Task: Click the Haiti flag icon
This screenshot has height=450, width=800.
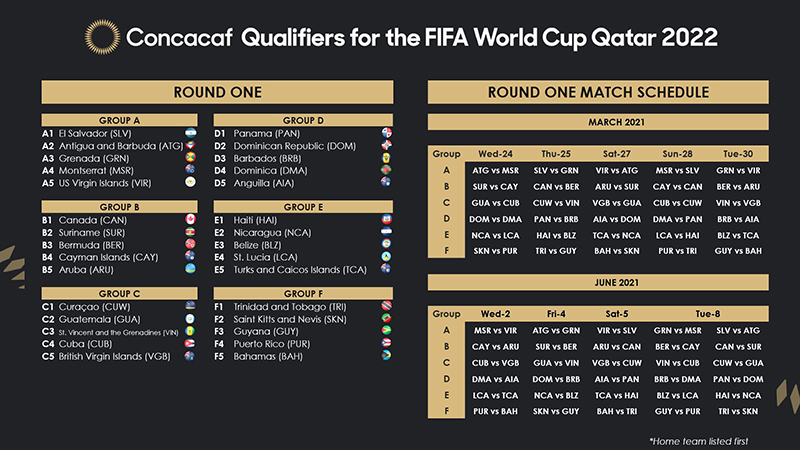Action: [387, 219]
